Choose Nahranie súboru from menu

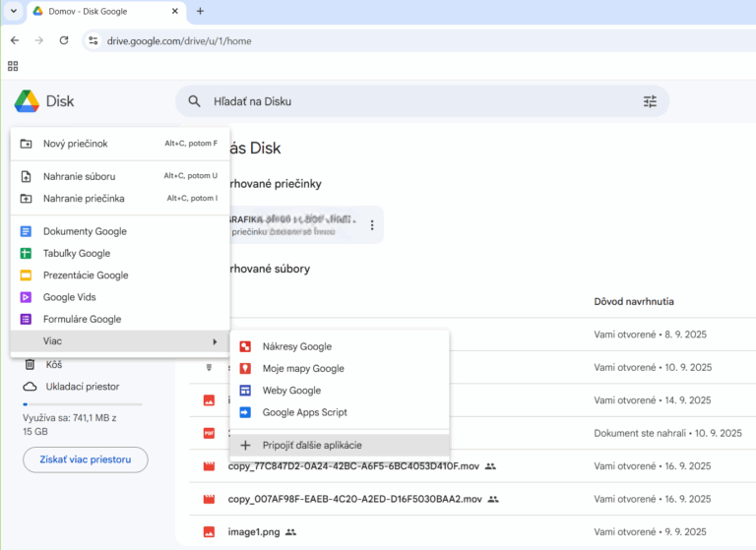pyautogui.click(x=79, y=176)
